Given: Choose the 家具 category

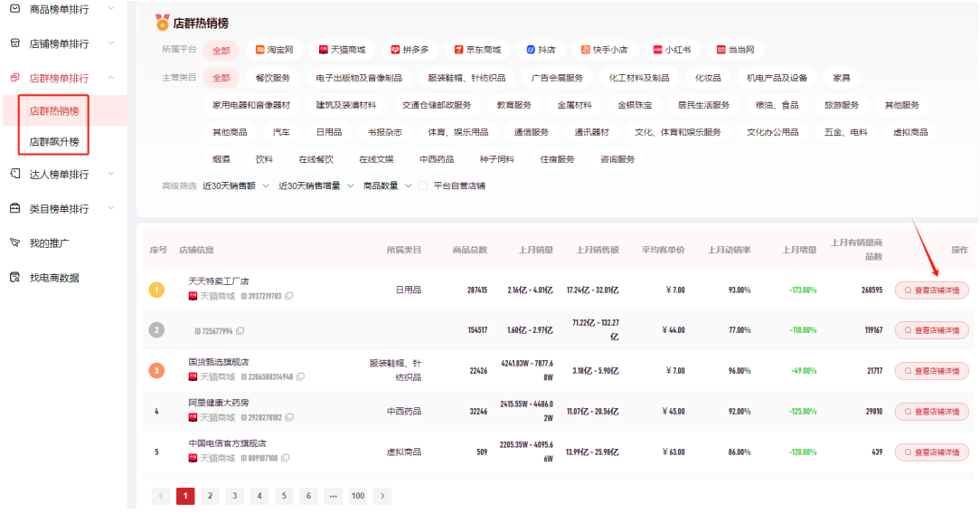Looking at the screenshot, I should coord(842,78).
